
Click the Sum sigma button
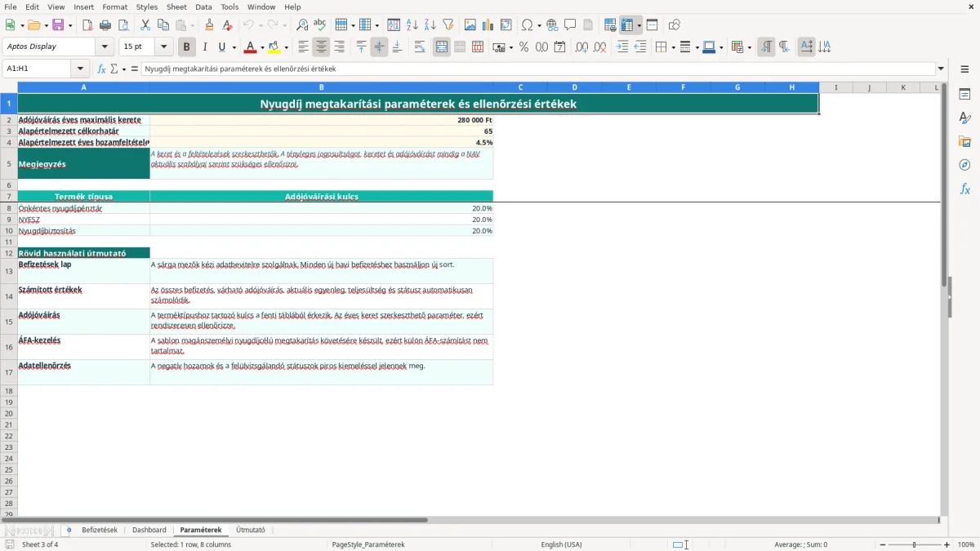114,69
